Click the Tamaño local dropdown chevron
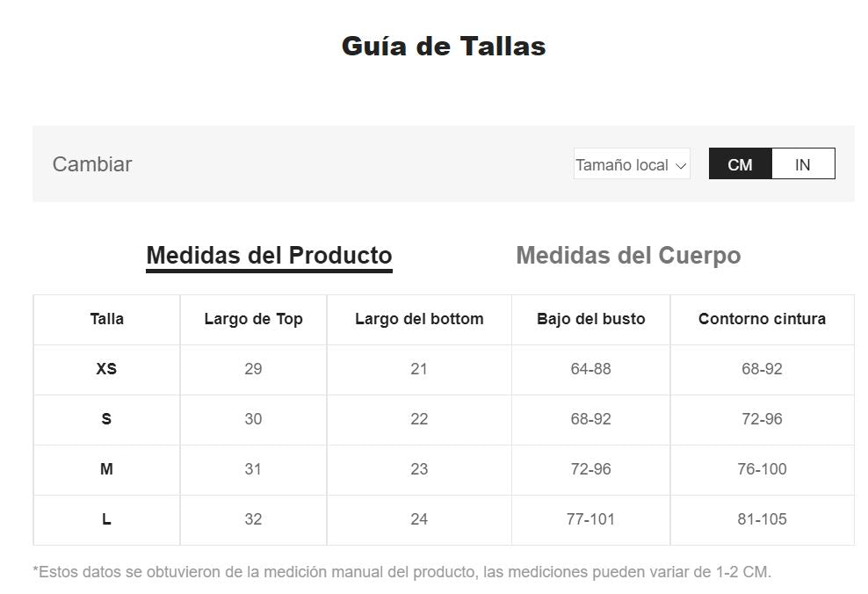 (681, 165)
